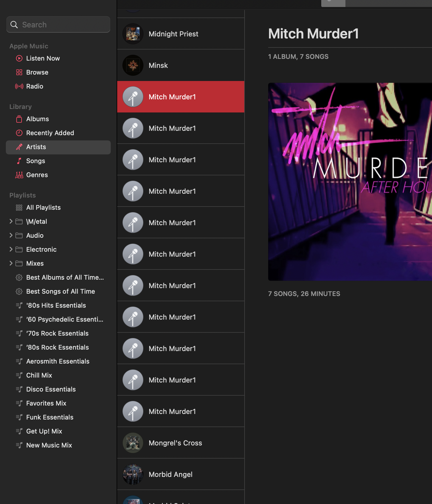Click the magnifying glass search icon
The width and height of the screenshot is (432, 504).
14,25
